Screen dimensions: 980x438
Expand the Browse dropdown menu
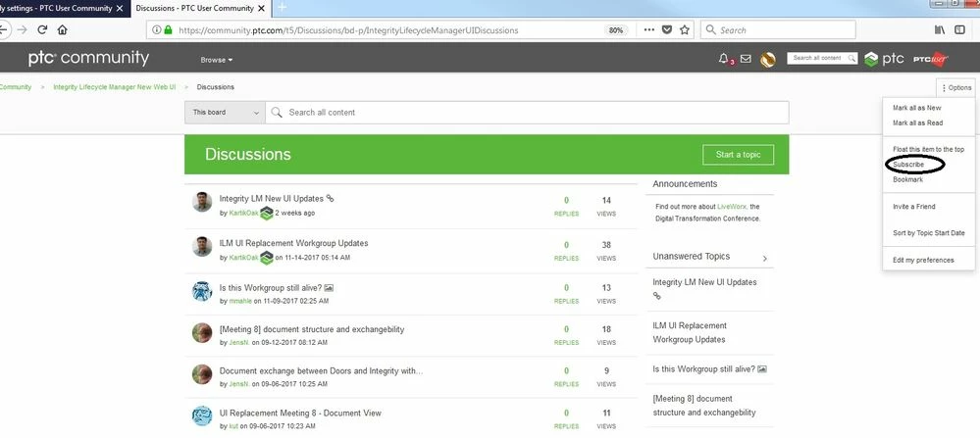[x=216, y=60]
